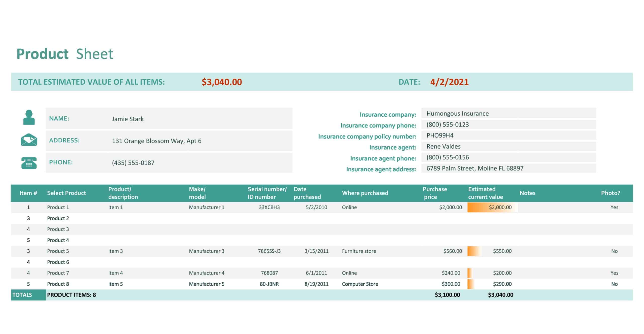
Task: Select the PHO99H4 policy number field
Action: (x=440, y=136)
